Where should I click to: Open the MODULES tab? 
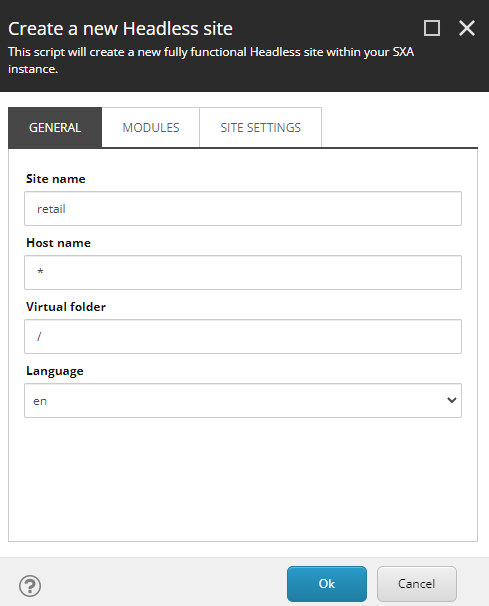coord(151,128)
